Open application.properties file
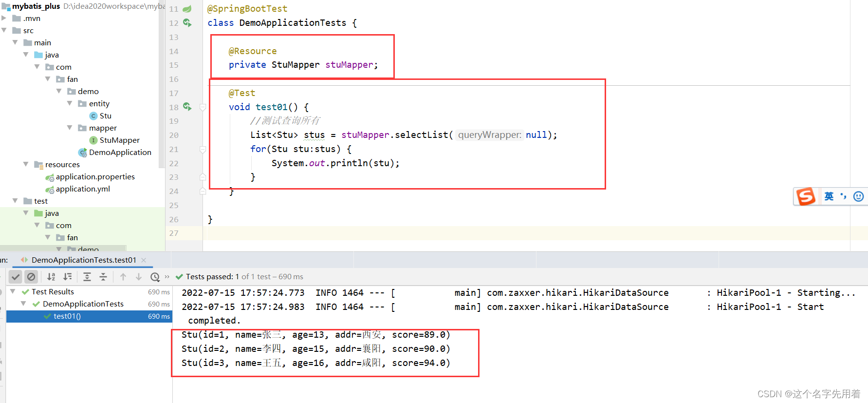The image size is (868, 403). tap(95, 176)
